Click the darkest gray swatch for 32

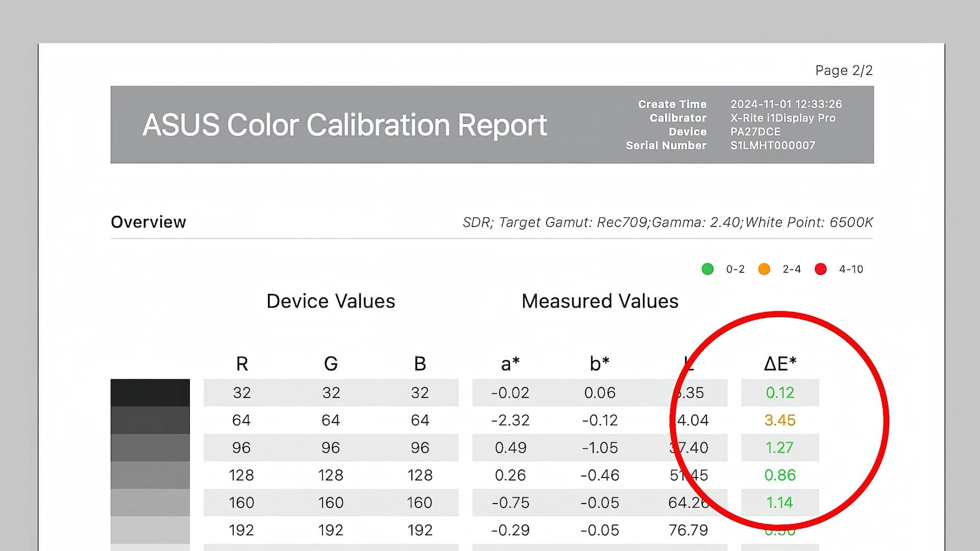click(x=150, y=392)
